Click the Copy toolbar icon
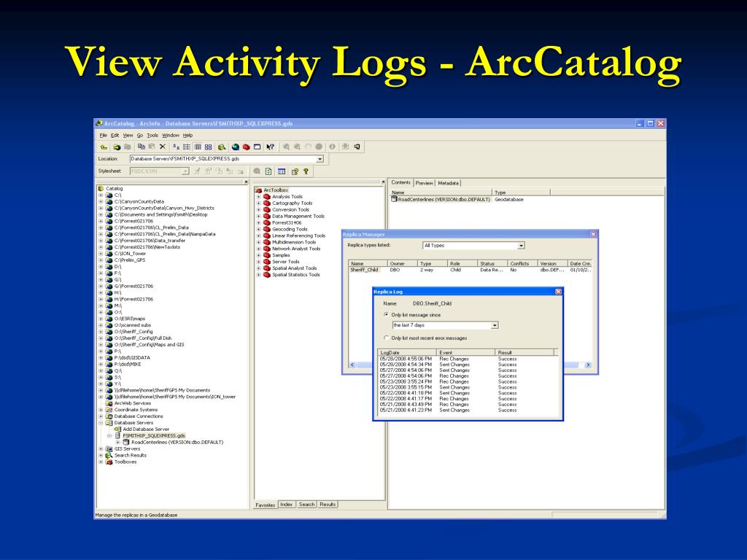This screenshot has width=747, height=560. (x=142, y=147)
